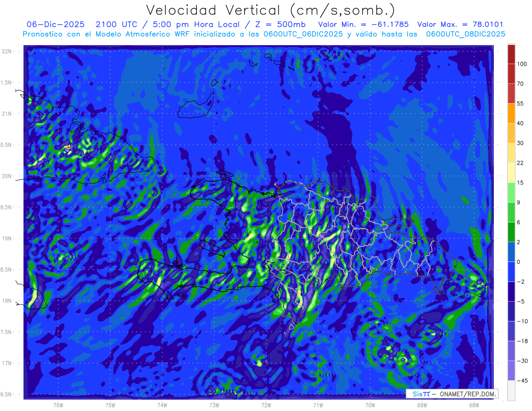Click the "100" colorbar value
This screenshot has height=411, width=532.
click(x=522, y=64)
